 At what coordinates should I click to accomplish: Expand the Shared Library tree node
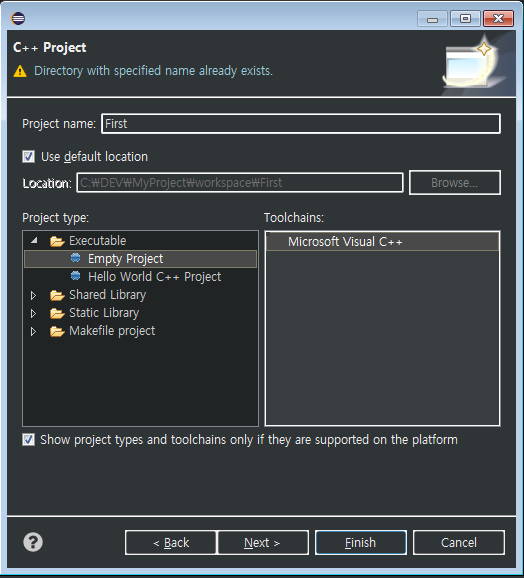click(x=33, y=295)
